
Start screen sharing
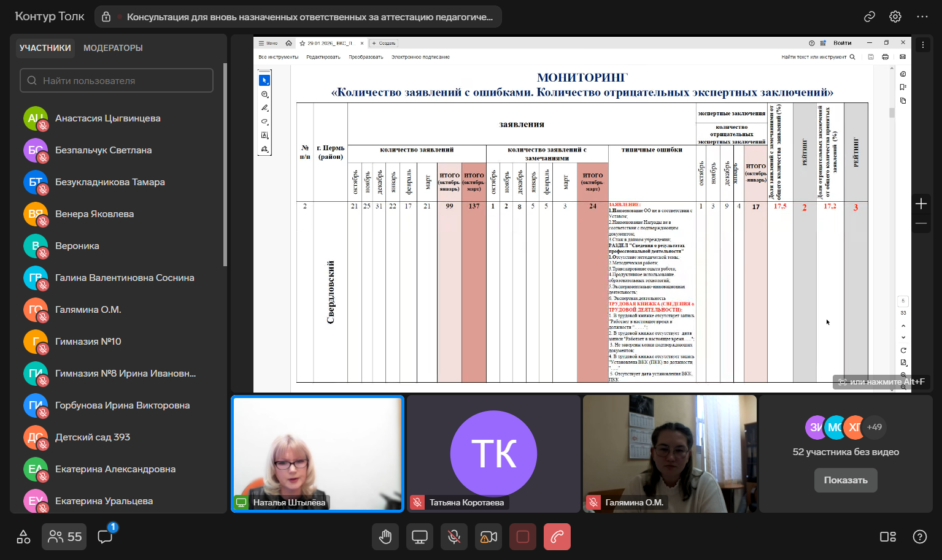pyautogui.click(x=420, y=537)
